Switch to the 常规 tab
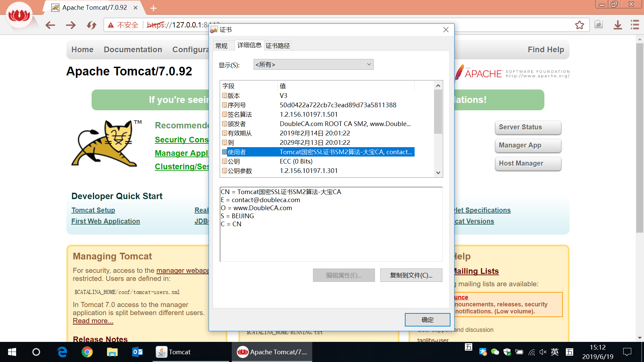This screenshot has height=362, width=644. [221, 46]
